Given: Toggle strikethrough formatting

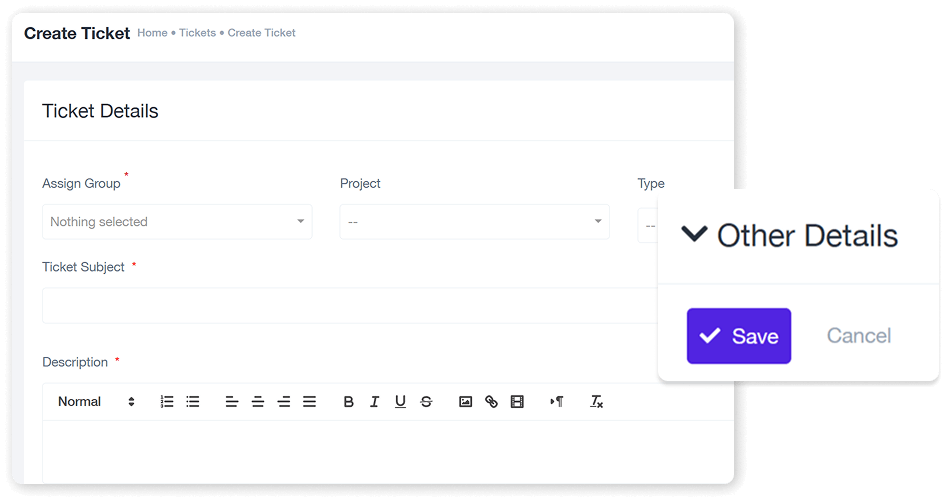Looking at the screenshot, I should pyautogui.click(x=427, y=402).
